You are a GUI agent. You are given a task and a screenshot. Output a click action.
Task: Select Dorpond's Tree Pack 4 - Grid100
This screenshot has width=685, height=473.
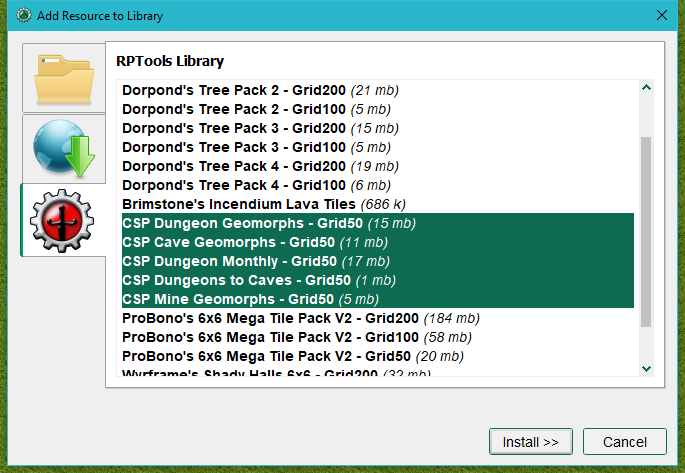pyautogui.click(x=378, y=185)
